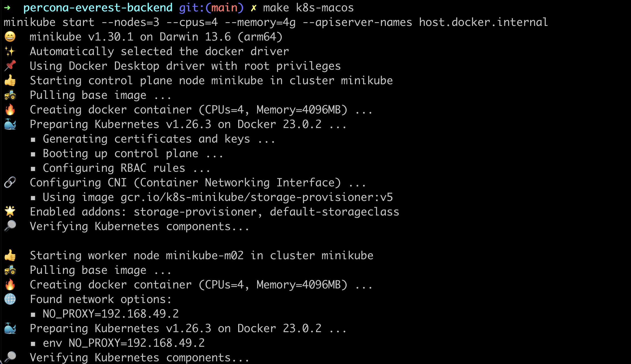Click the percona-everest-backend directory name
631x364 pixels.
(x=98, y=8)
